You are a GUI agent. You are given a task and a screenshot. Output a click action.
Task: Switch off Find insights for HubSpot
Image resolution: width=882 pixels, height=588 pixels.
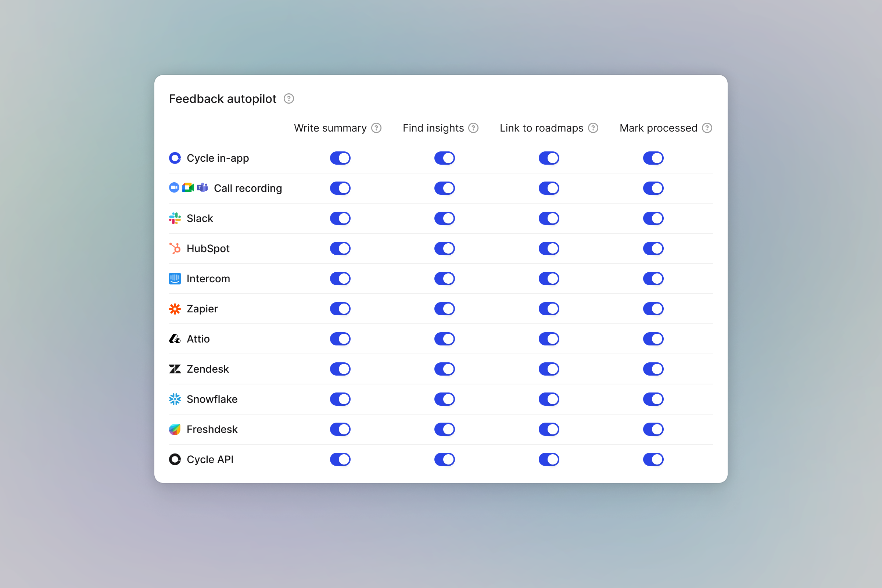coord(445,248)
